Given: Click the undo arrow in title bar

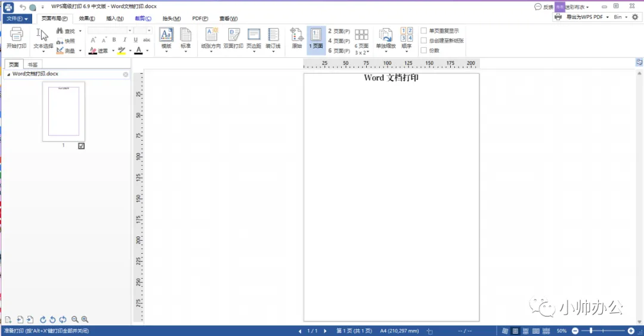Looking at the screenshot, I should [23, 7].
